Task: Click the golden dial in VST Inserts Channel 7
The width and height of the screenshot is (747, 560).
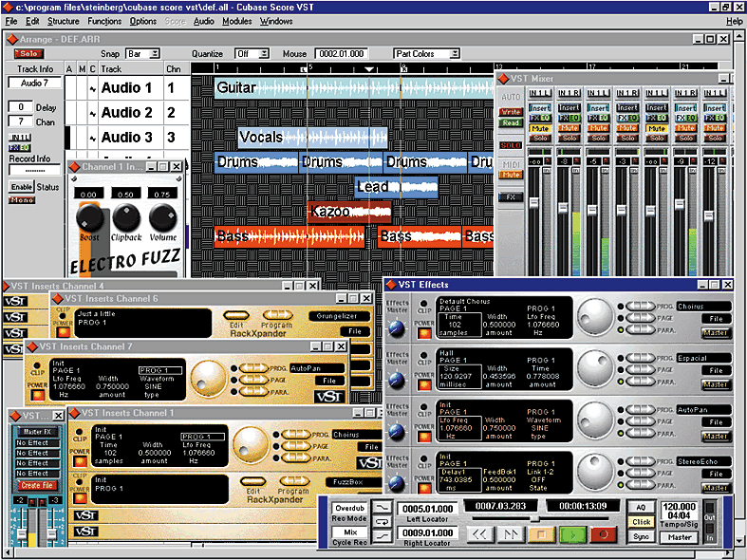Action: 209,379
